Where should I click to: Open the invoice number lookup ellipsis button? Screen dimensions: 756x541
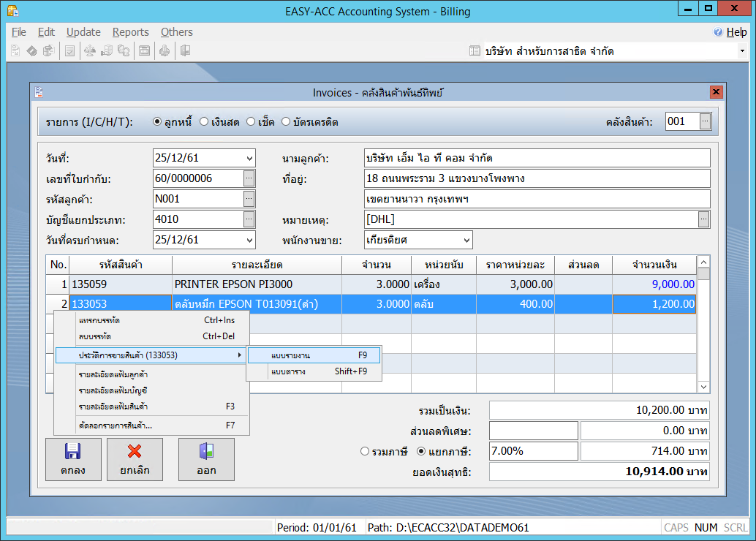tap(249, 178)
